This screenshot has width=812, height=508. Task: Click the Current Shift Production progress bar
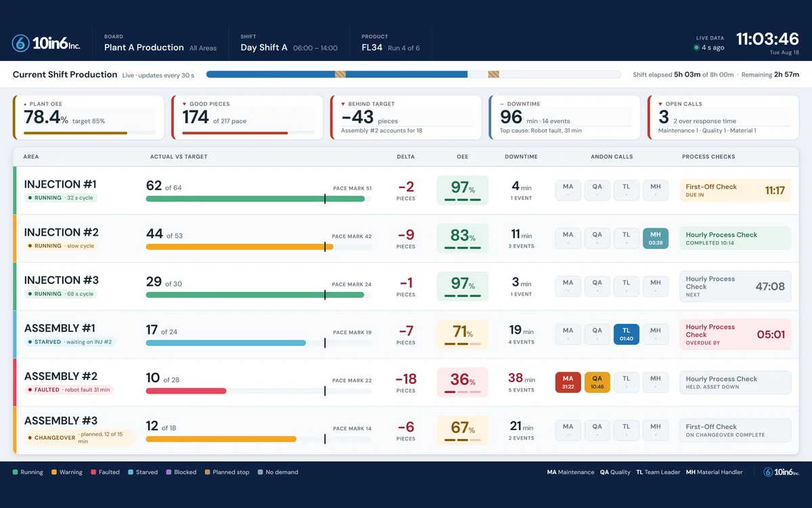413,75
